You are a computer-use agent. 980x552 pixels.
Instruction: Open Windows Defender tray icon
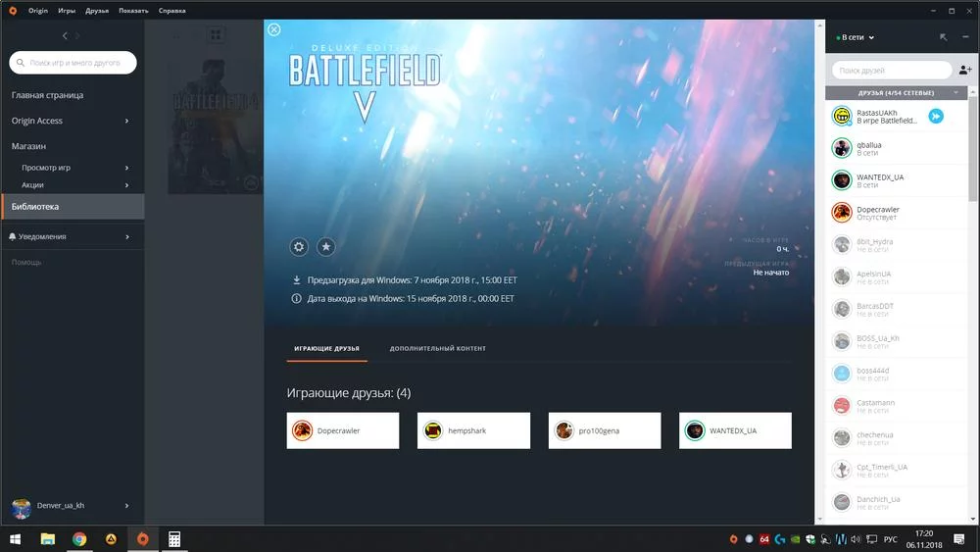pyautogui.click(x=810, y=539)
